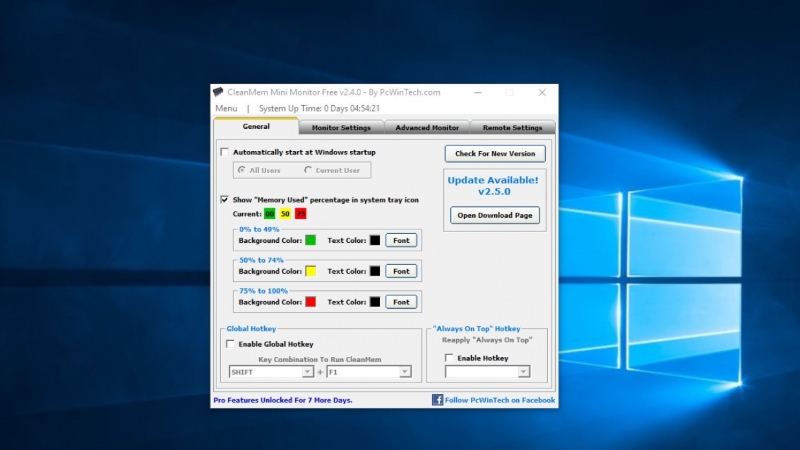
Task: Select the All Users radio option
Action: click(241, 170)
